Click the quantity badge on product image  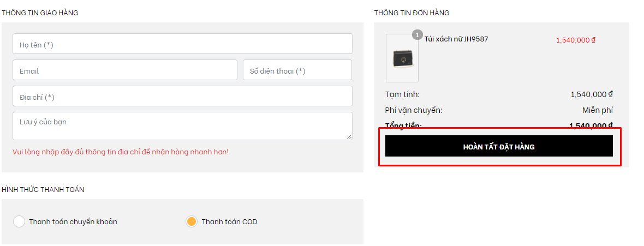(x=418, y=35)
